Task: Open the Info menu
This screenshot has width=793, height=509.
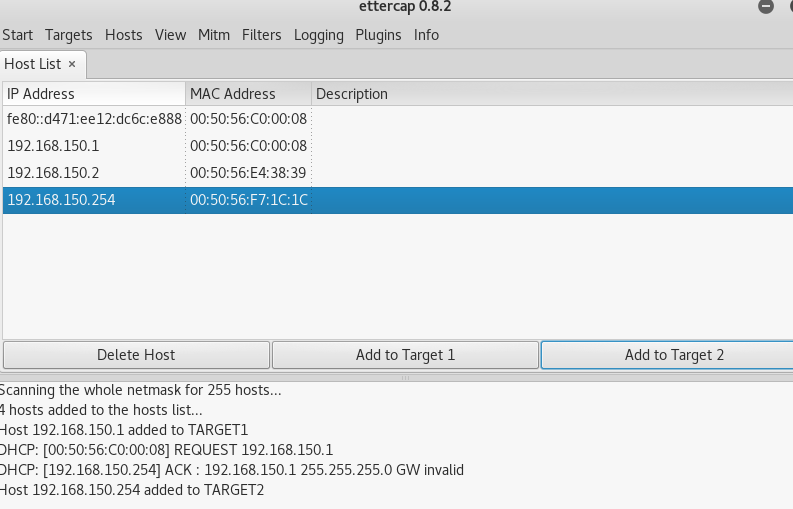Action: point(426,35)
